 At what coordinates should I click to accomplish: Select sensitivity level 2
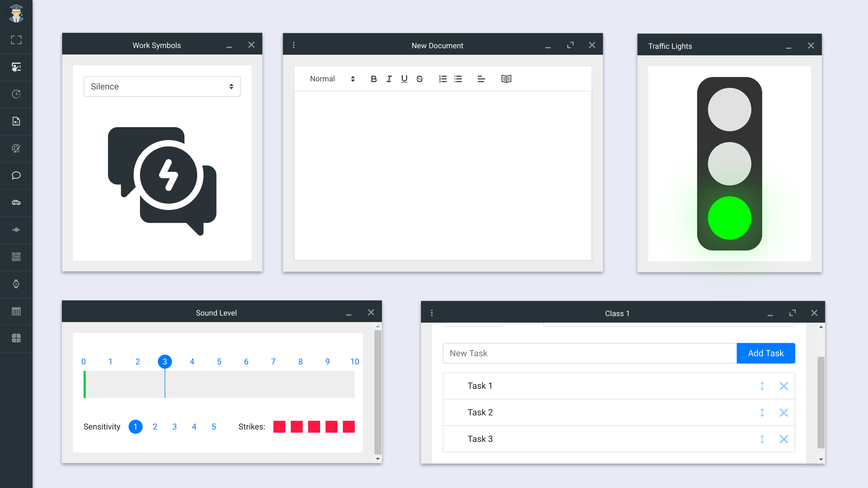tap(155, 427)
